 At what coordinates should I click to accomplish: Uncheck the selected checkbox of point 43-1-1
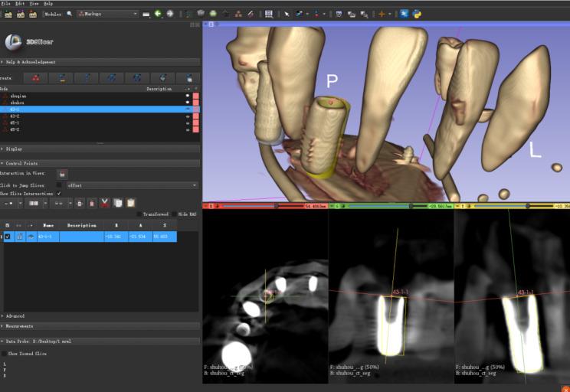[x=8, y=237]
